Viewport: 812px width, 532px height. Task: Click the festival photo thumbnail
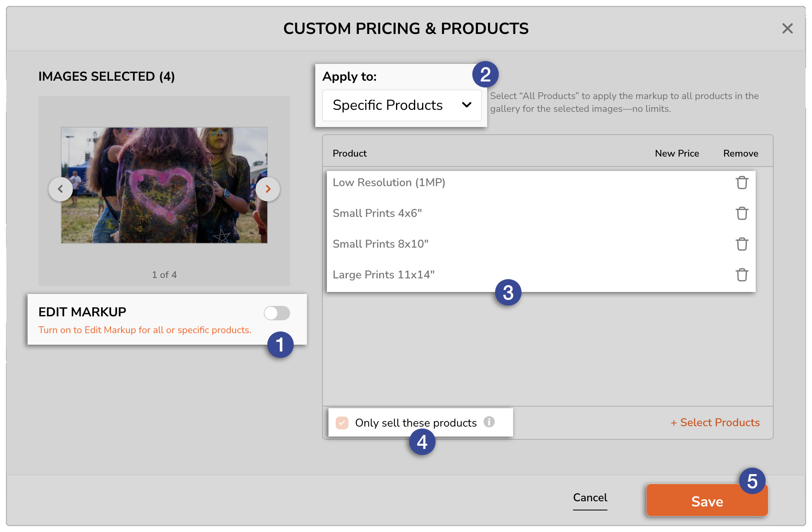[x=164, y=185]
